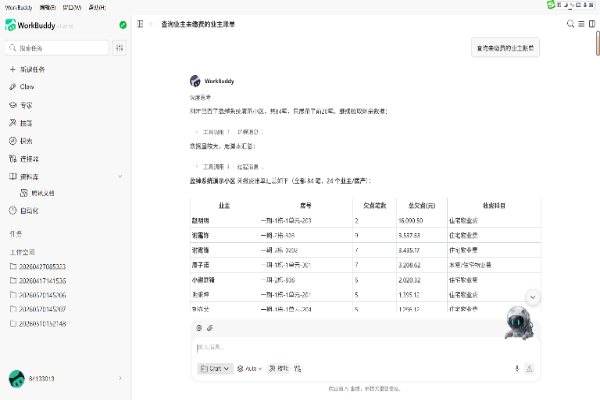Click the WorkBuddy assistant avatar in the chat
The width and height of the screenshot is (600, 400).
195,81
